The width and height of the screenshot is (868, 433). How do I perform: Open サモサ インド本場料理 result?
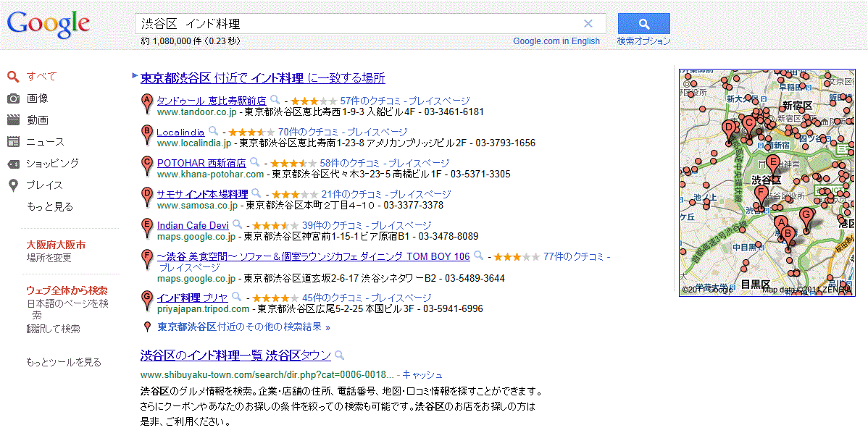coord(203,194)
